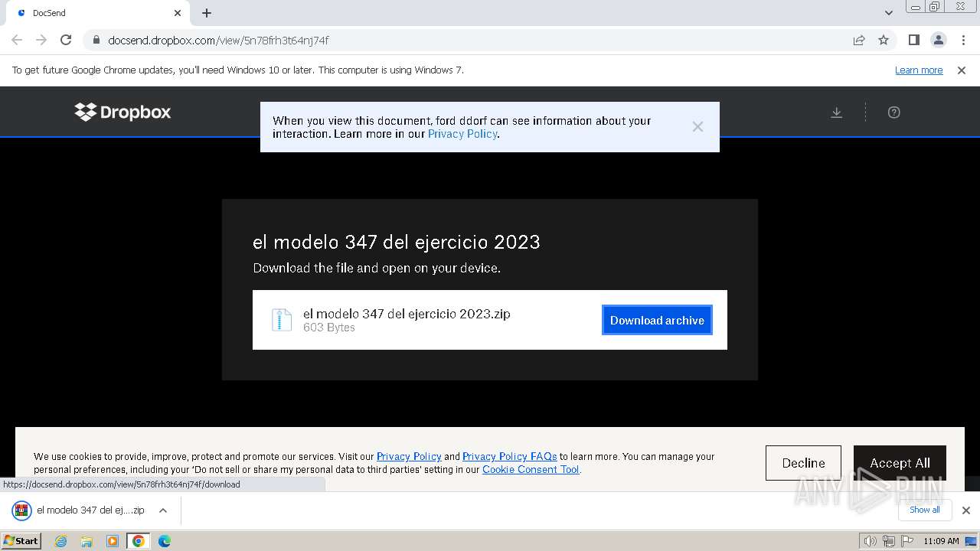Open tab search dropdown arrow
This screenshot has height=551, width=980.
tap(889, 13)
